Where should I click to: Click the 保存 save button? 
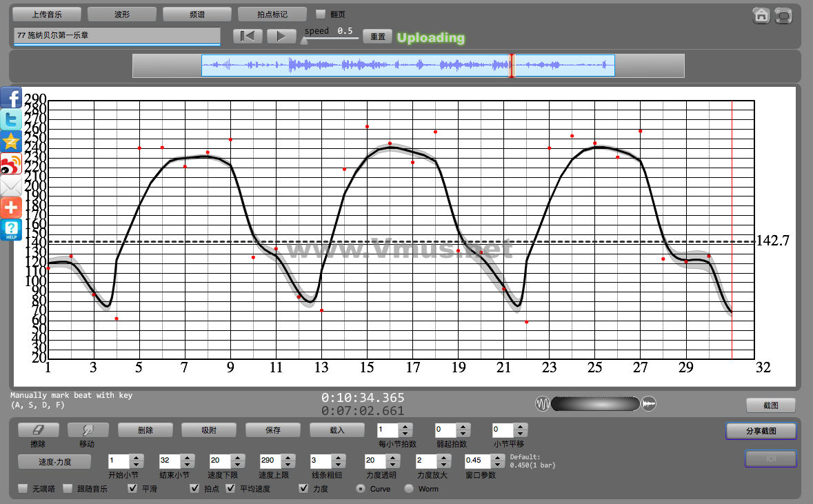(x=273, y=430)
